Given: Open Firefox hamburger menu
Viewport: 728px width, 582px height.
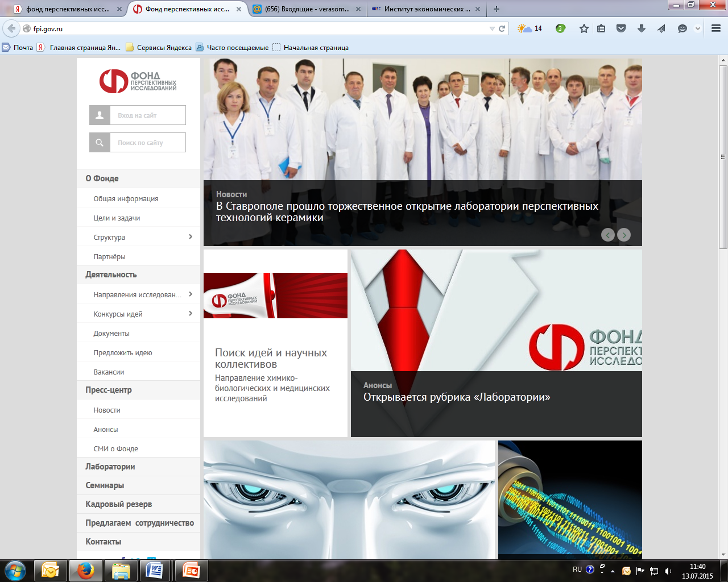Looking at the screenshot, I should [716, 28].
